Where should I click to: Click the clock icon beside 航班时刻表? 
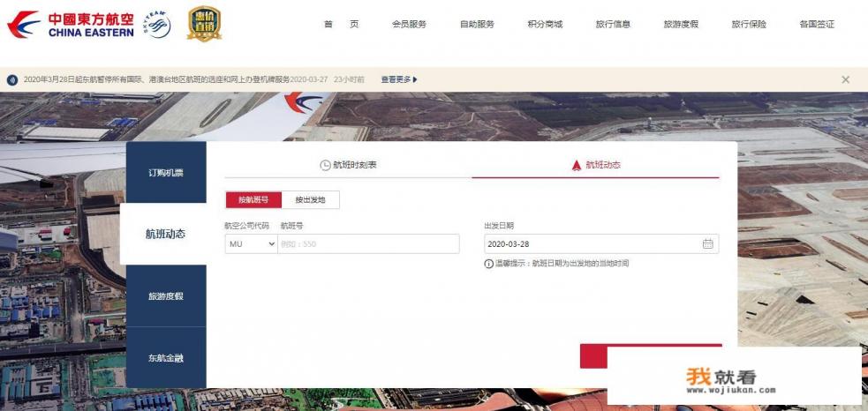325,165
